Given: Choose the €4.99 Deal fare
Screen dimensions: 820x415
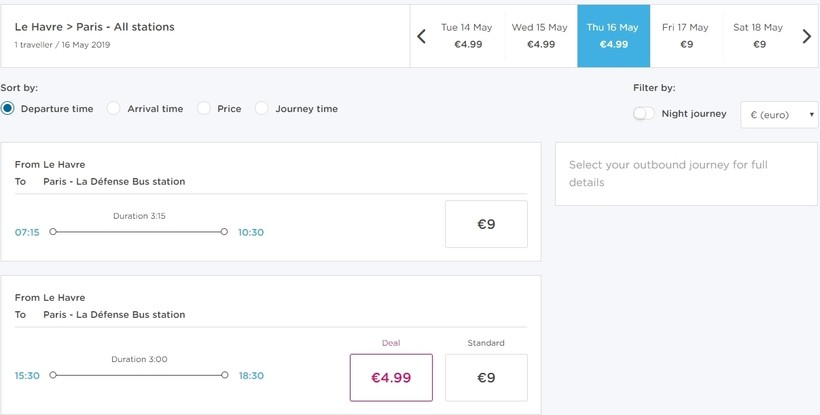Looking at the screenshot, I should (x=391, y=377).
